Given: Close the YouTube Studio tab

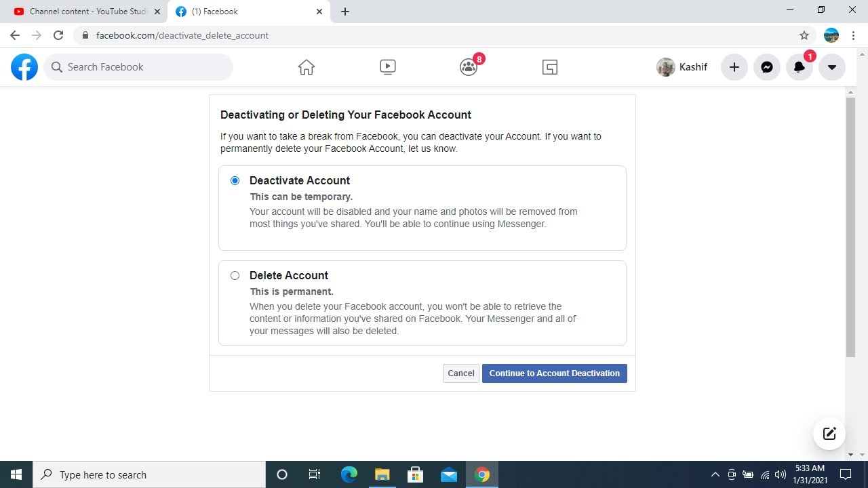Looking at the screenshot, I should (157, 12).
